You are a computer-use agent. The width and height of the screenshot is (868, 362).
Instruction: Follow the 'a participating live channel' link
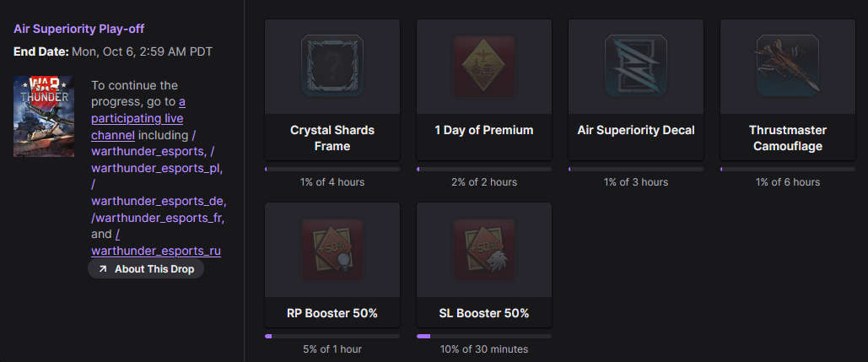coord(137,118)
